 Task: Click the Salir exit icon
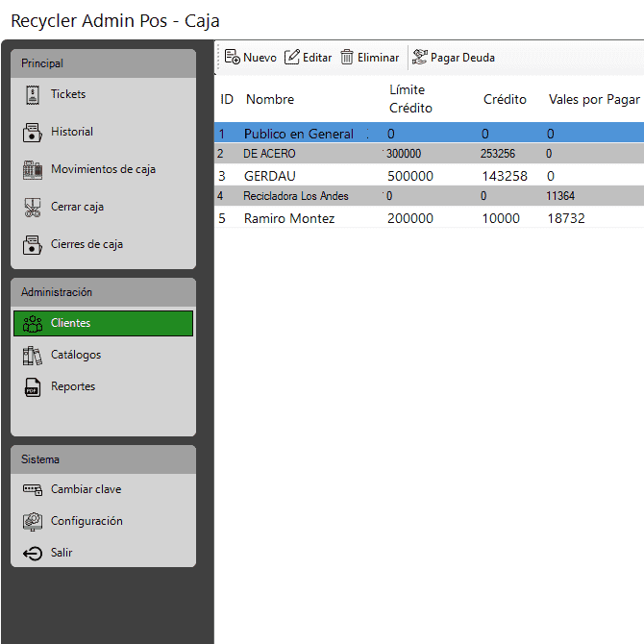[x=33, y=554]
